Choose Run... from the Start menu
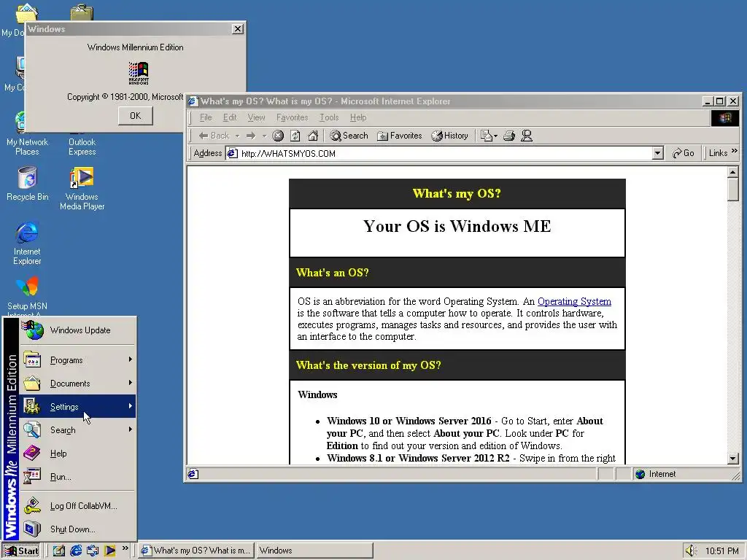Screen dimensions: 747x560 point(77,477)
